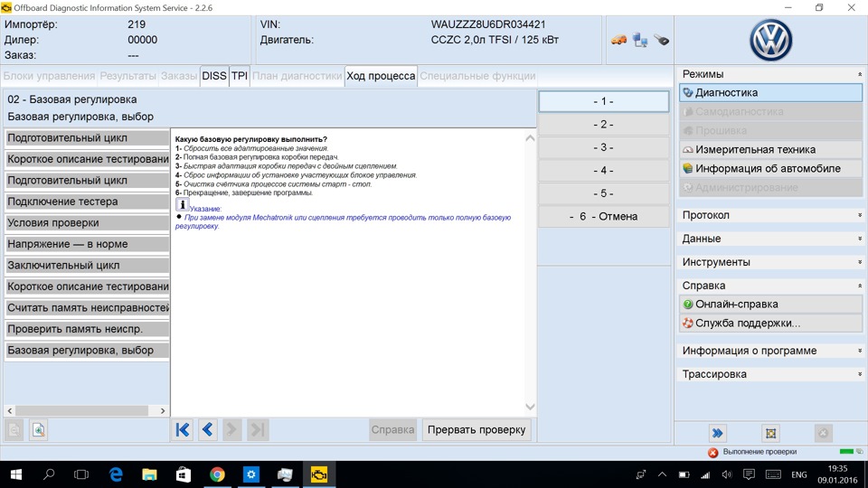Open File Explorer from taskbar
Viewport: 868px width, 488px height.
149,474
